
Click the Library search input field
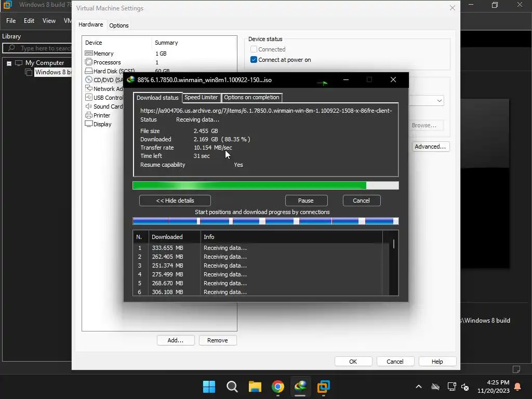pyautogui.click(x=37, y=48)
